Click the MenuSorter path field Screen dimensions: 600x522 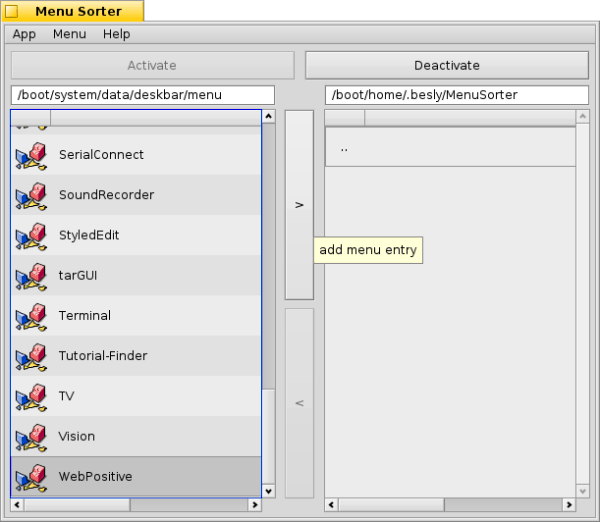coord(456,95)
